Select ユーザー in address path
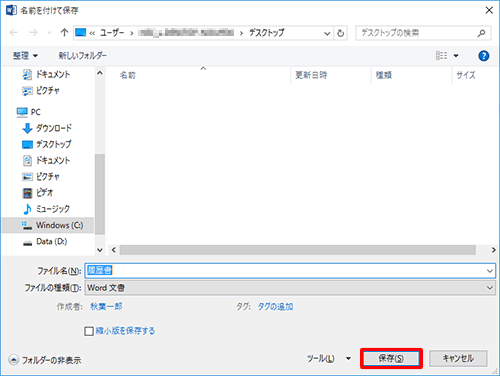This screenshot has width=500, height=376. tap(112, 33)
